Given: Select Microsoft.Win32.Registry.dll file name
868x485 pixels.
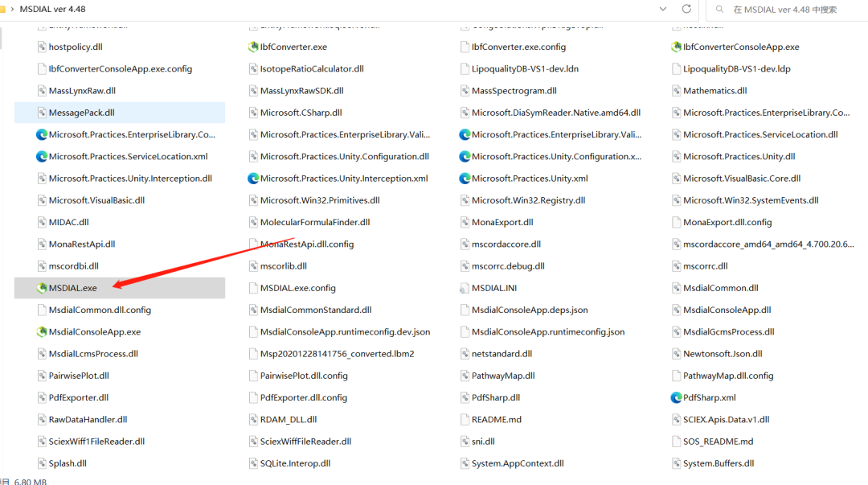Looking at the screenshot, I should tap(528, 200).
